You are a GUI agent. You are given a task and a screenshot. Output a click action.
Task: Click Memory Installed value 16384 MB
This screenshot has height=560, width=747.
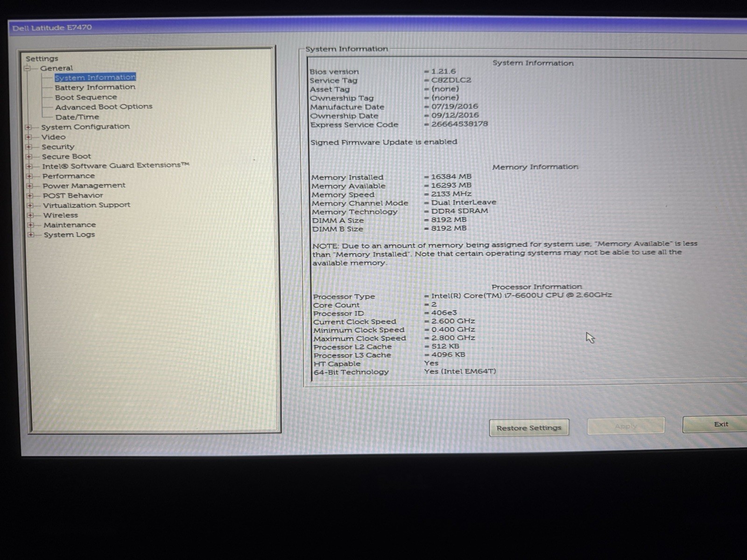coord(451,177)
